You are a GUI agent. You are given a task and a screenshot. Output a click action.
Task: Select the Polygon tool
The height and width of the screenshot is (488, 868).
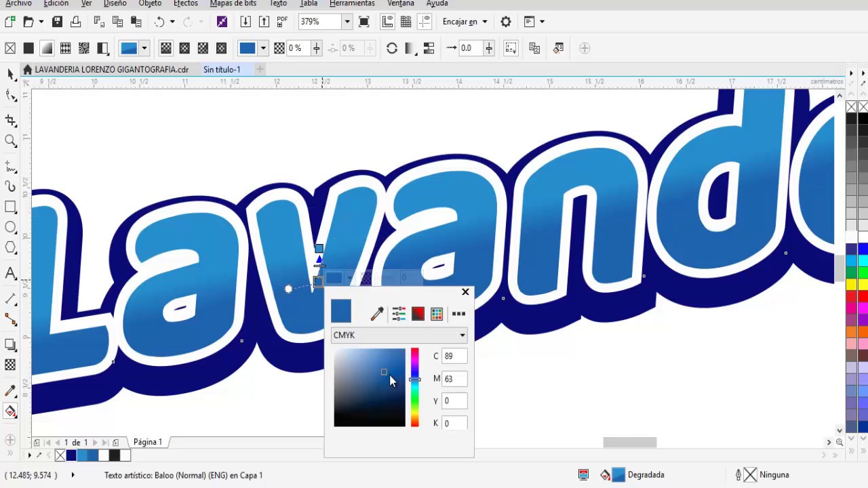pyautogui.click(x=10, y=247)
